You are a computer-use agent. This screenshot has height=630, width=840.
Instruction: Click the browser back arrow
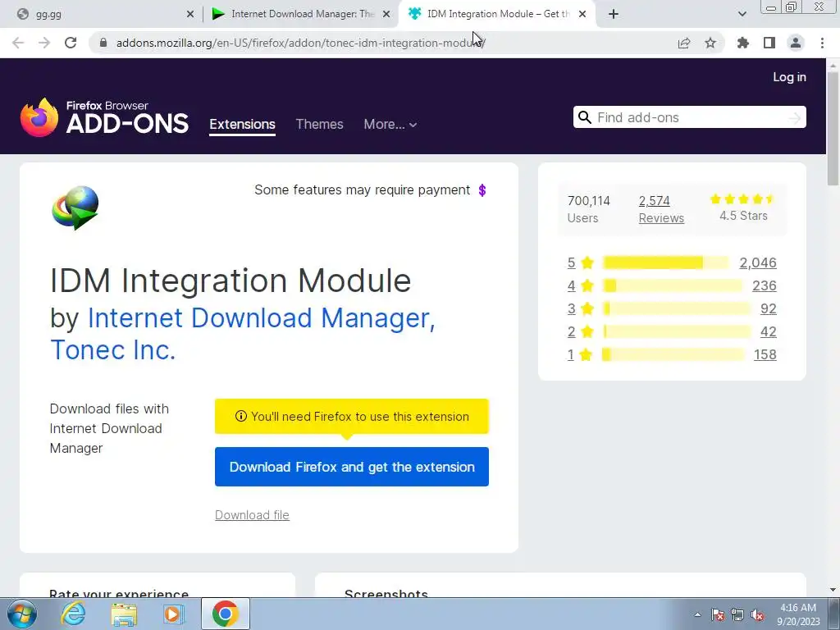click(18, 43)
